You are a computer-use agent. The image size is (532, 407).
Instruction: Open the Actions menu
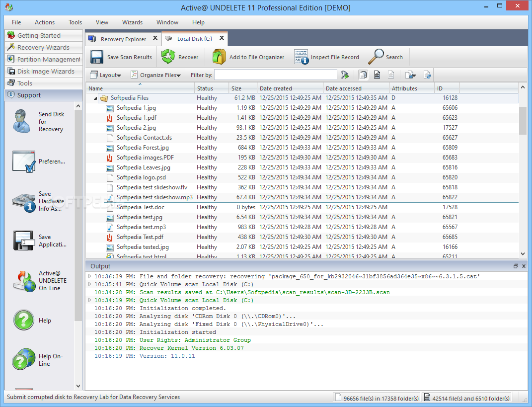coord(44,22)
